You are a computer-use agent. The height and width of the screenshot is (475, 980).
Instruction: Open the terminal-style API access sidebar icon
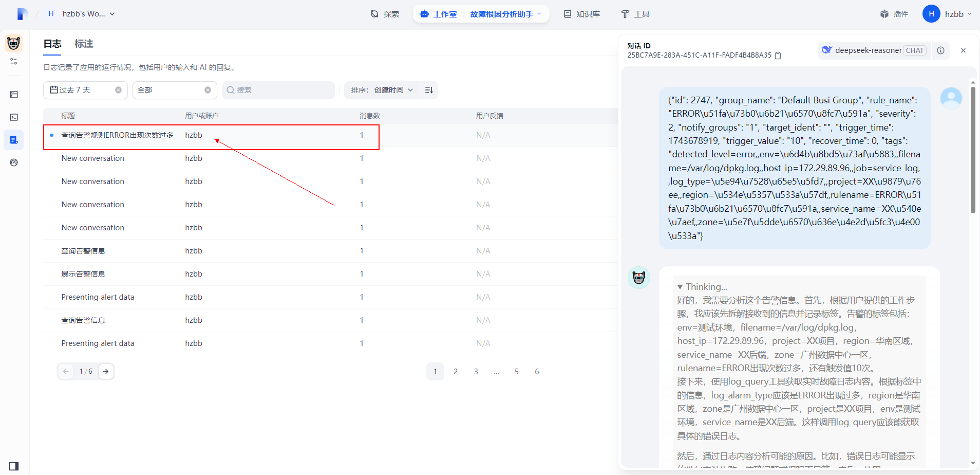(14, 117)
